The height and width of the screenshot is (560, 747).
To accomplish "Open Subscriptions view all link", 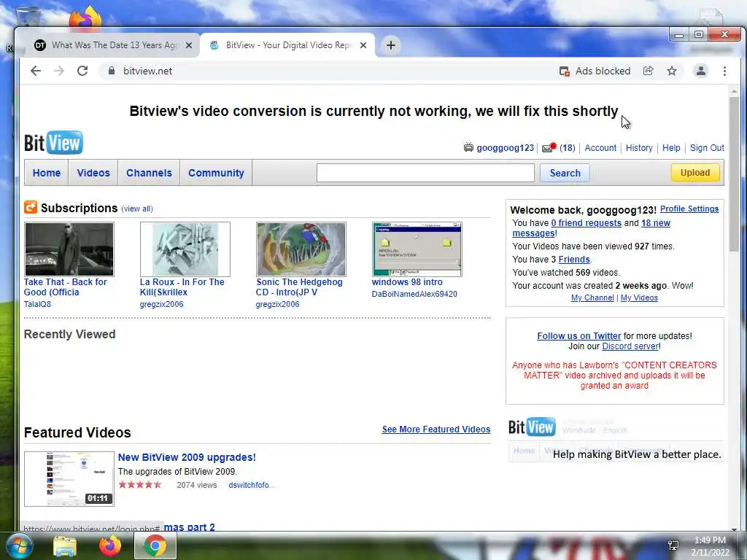I will point(137,209).
